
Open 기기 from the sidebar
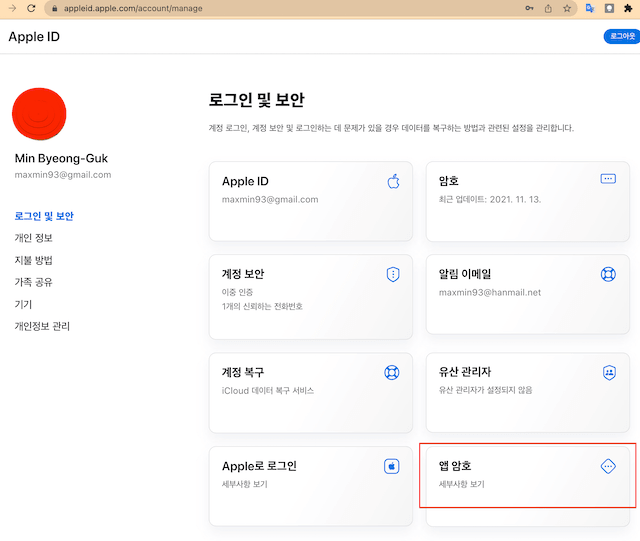click(x=23, y=304)
